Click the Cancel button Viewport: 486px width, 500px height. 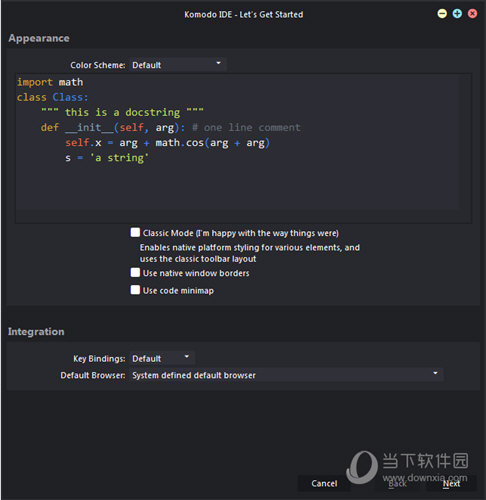tap(324, 483)
